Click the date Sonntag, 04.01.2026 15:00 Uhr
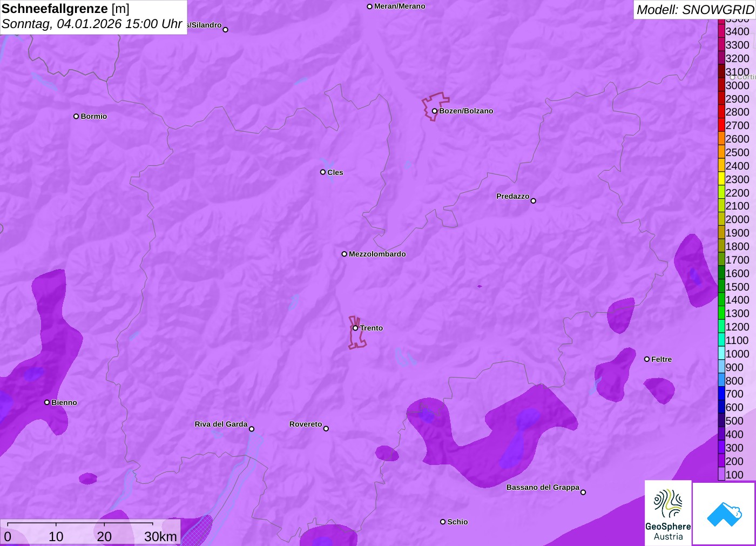This screenshot has width=756, height=546. click(x=92, y=24)
